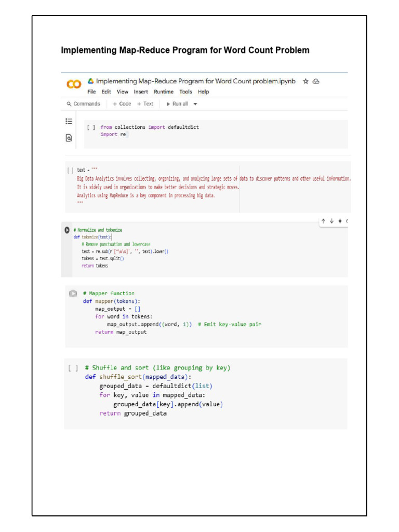Expand the Run all dropdown arrow

click(x=195, y=104)
